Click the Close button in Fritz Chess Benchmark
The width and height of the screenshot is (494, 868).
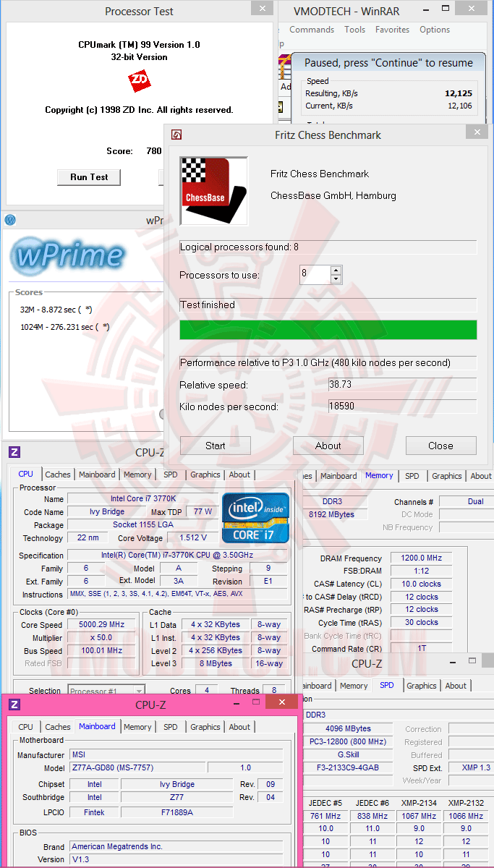click(440, 446)
